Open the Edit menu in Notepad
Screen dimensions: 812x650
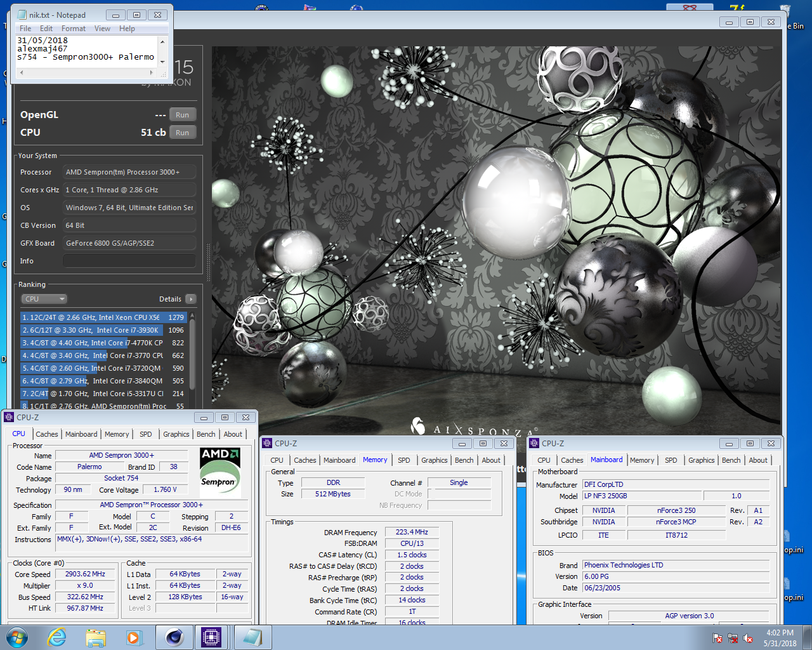pyautogui.click(x=46, y=29)
